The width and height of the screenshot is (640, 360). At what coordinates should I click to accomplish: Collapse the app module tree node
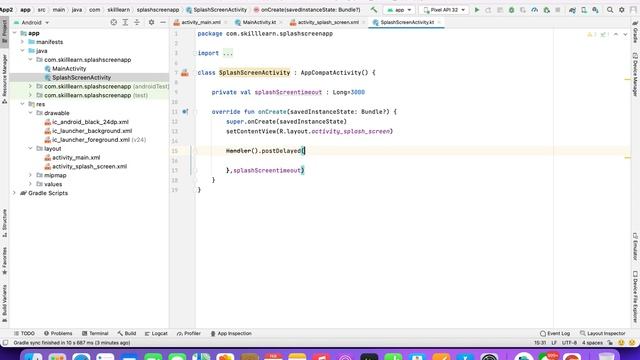tap(15, 33)
